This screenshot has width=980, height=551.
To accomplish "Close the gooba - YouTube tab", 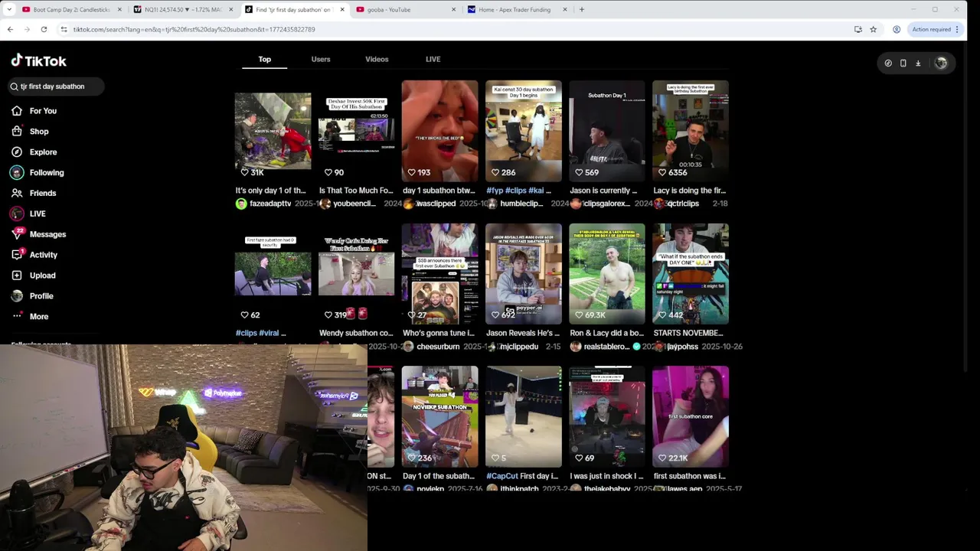I will coord(453,10).
